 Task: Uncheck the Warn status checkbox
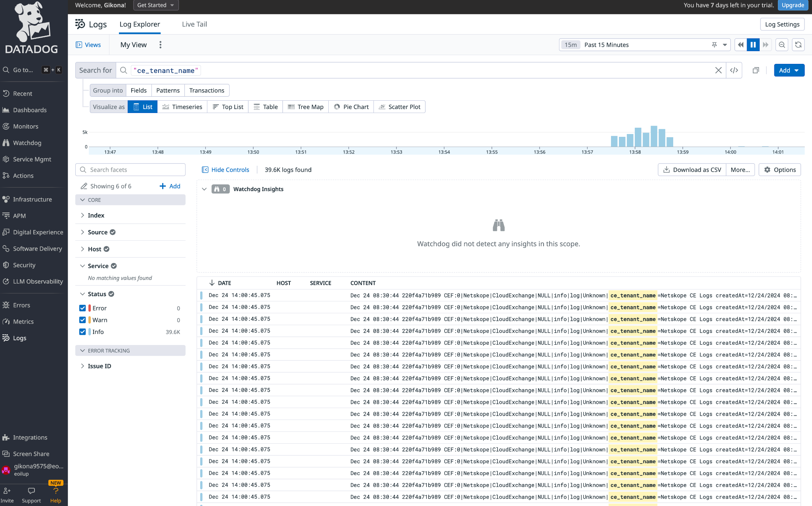pyautogui.click(x=82, y=320)
